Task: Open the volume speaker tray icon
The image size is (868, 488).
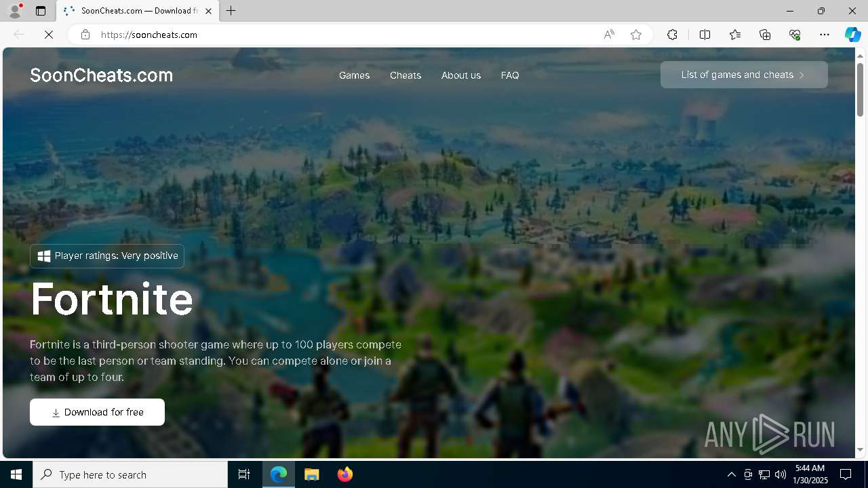Action: pyautogui.click(x=781, y=474)
